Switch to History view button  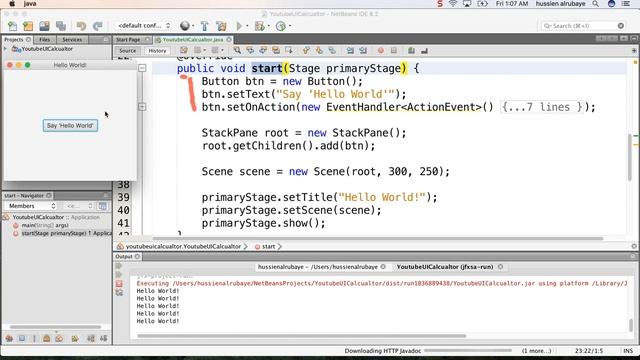(157, 51)
